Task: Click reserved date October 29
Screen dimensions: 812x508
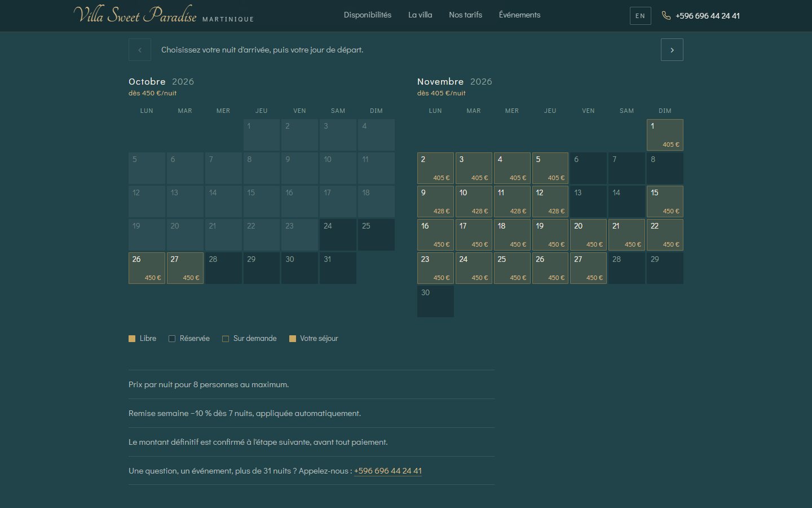Action: pyautogui.click(x=262, y=268)
